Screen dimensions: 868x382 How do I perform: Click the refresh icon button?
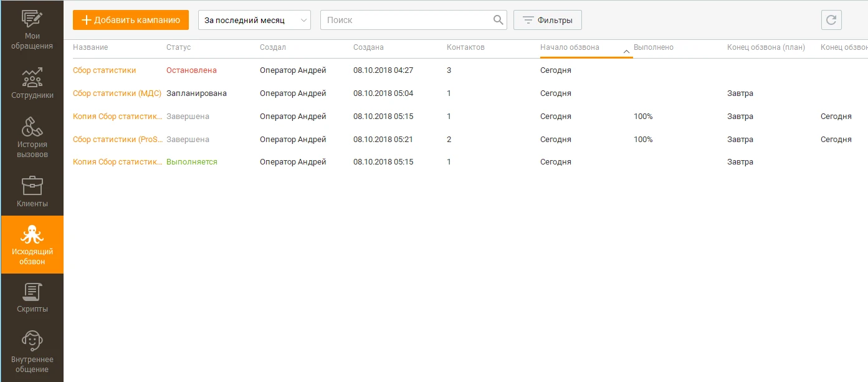[831, 20]
